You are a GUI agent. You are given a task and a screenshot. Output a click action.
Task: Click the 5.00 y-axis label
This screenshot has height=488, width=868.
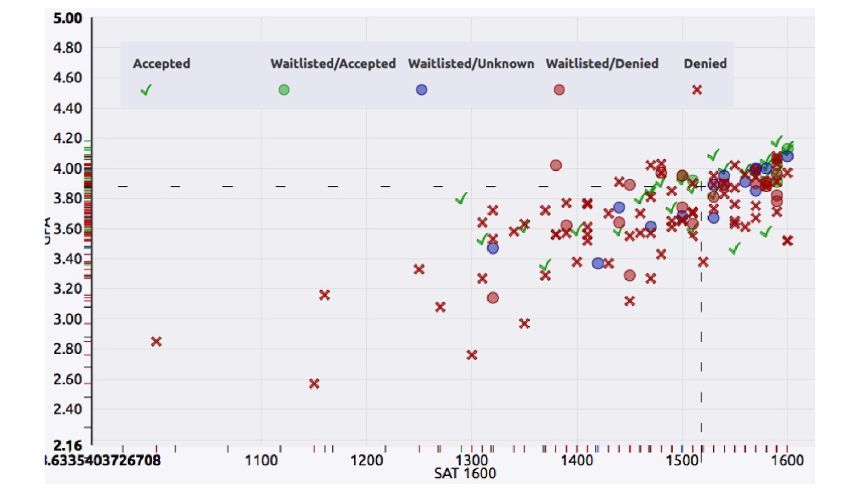68,18
